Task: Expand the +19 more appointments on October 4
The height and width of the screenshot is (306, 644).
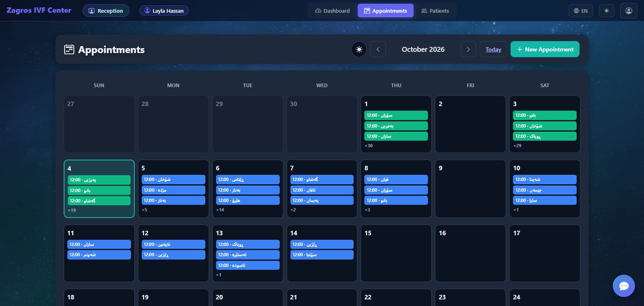Action: [72, 210]
